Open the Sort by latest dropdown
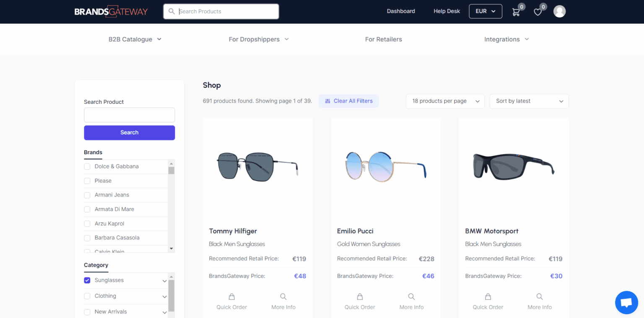Screen dimensions: 644x318 [529, 101]
